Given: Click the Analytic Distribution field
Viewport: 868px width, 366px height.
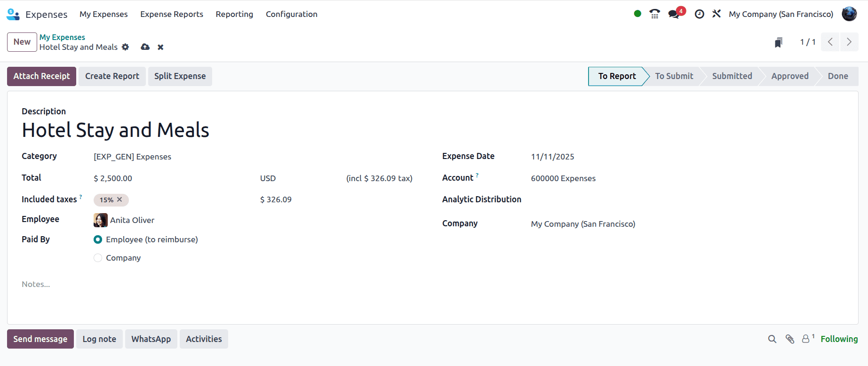Looking at the screenshot, I should coord(687,200).
